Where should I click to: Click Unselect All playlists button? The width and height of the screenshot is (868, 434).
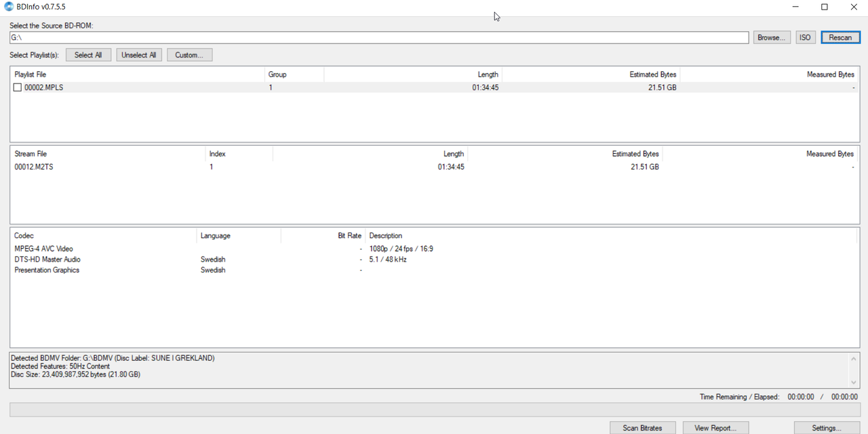pyautogui.click(x=139, y=55)
